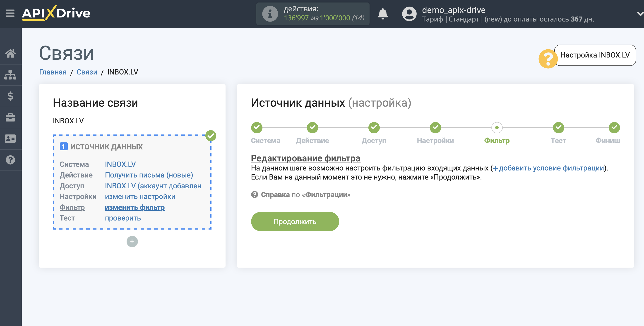Viewport: 644px width, 326px height.
Task: Add a new block with the plus button
Action: pyautogui.click(x=132, y=242)
